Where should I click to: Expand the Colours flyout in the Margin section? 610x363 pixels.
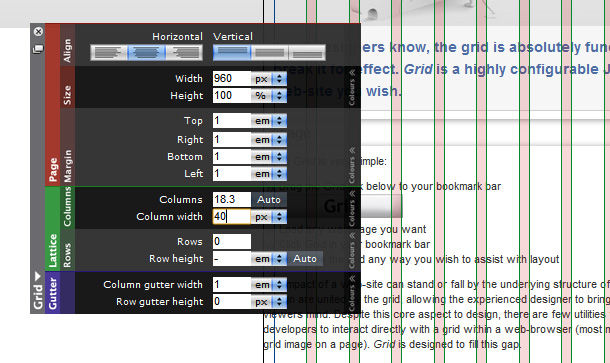[352, 165]
